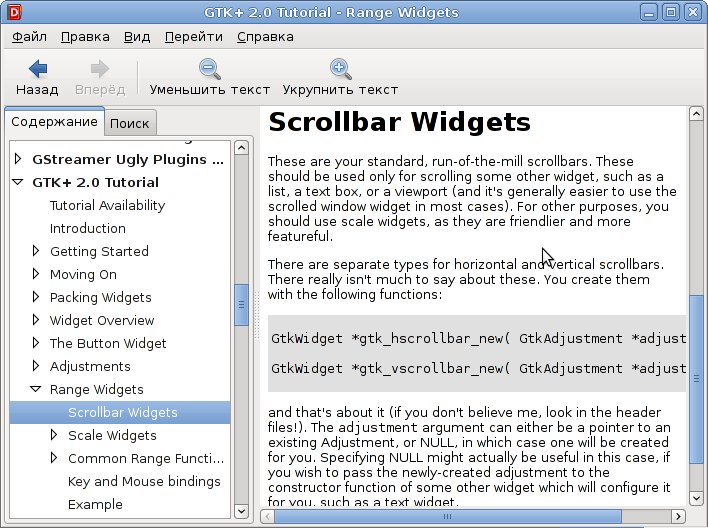Image resolution: width=708 pixels, height=528 pixels.
Task: Switch to the Содержание tab
Action: [x=54, y=121]
